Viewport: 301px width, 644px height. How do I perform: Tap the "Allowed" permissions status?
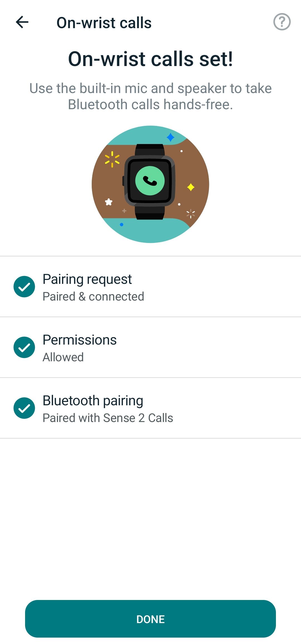[x=63, y=357]
